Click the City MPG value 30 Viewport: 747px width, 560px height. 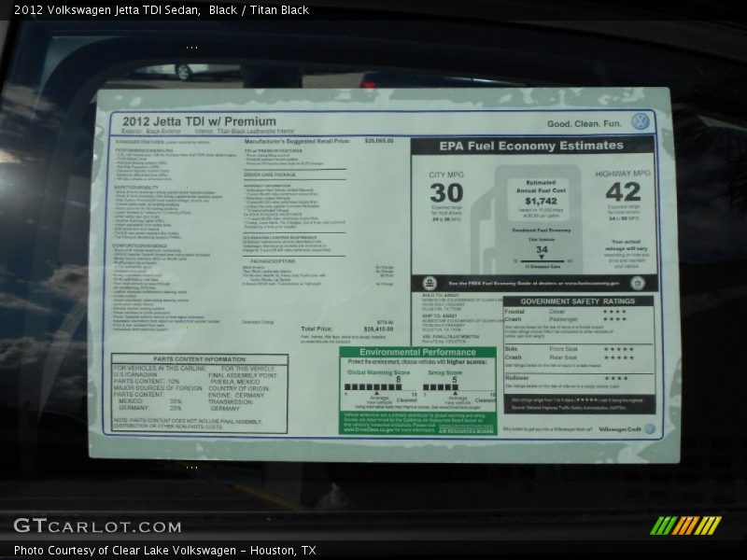[x=446, y=193]
